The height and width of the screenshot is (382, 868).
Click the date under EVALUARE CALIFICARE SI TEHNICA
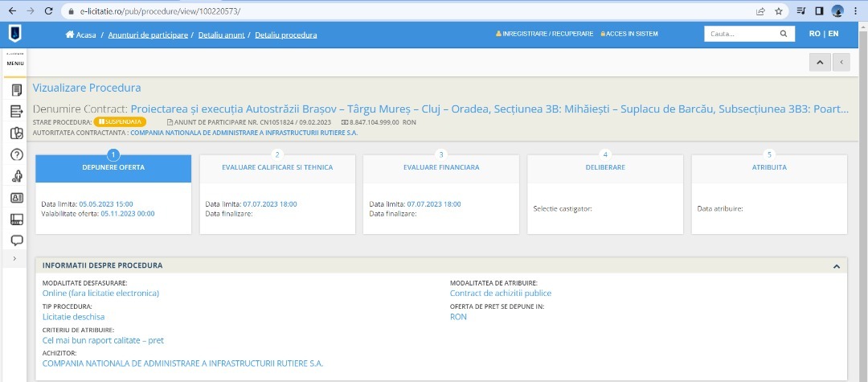point(269,203)
